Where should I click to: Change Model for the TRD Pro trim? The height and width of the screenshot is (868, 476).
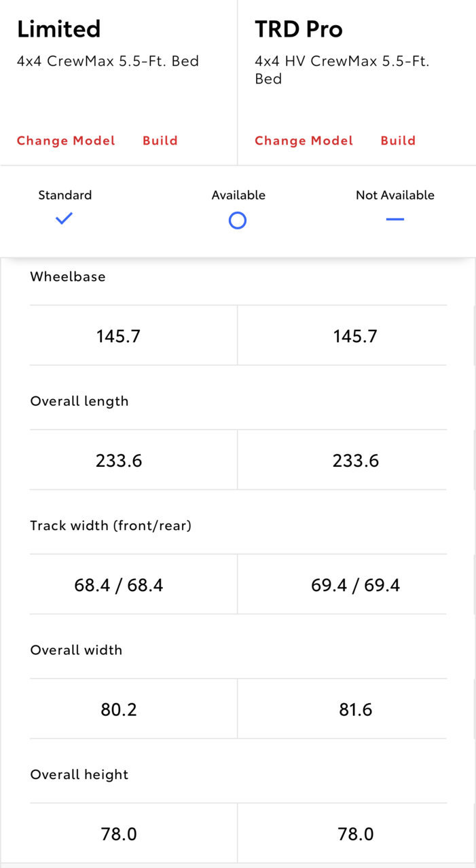click(x=304, y=140)
